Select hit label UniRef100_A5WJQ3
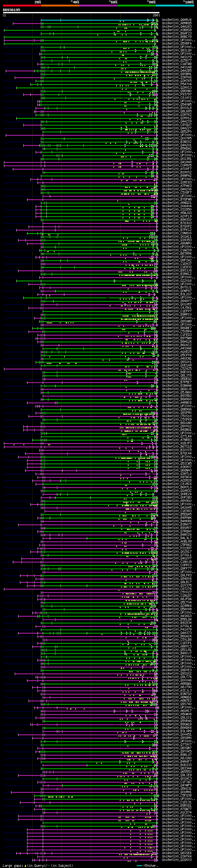 click(176, 213)
